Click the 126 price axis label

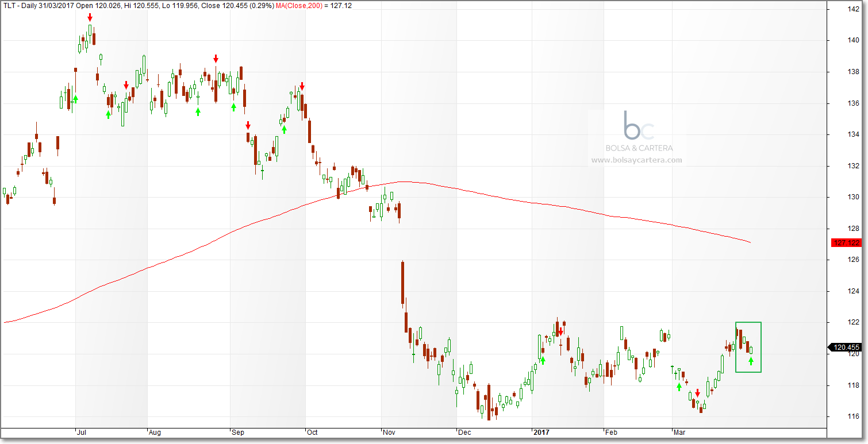(853, 260)
